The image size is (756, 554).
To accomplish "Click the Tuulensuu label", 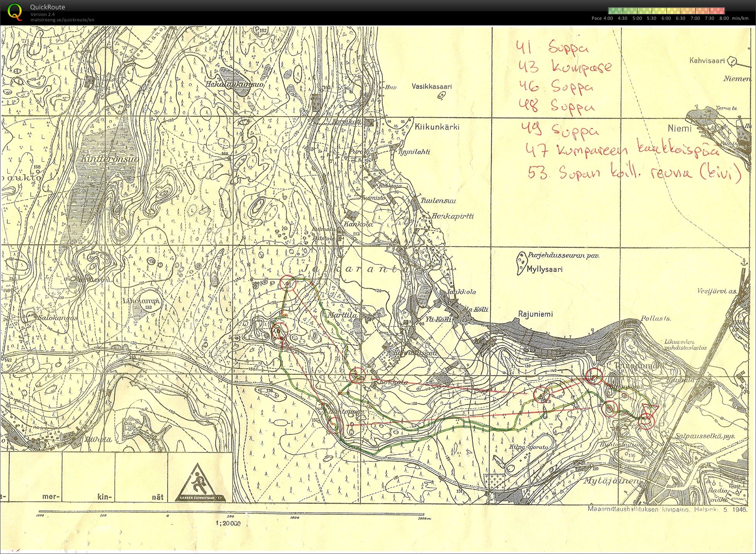I will [438, 201].
